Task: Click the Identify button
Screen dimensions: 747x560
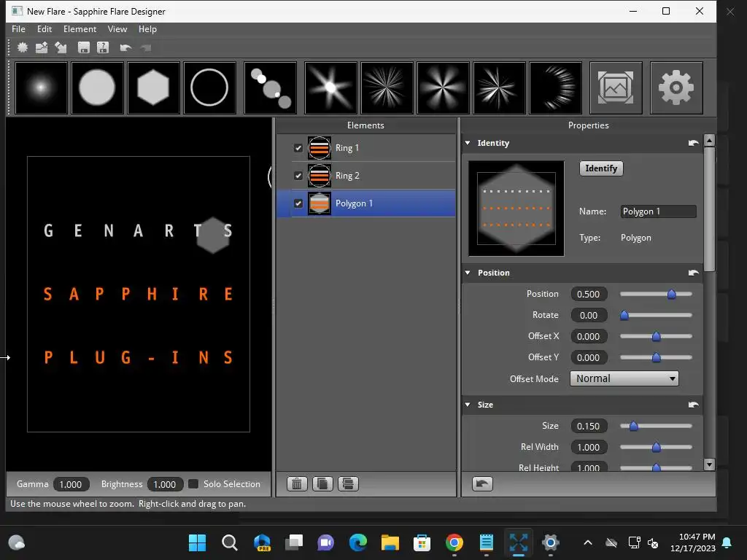Action: click(x=601, y=168)
